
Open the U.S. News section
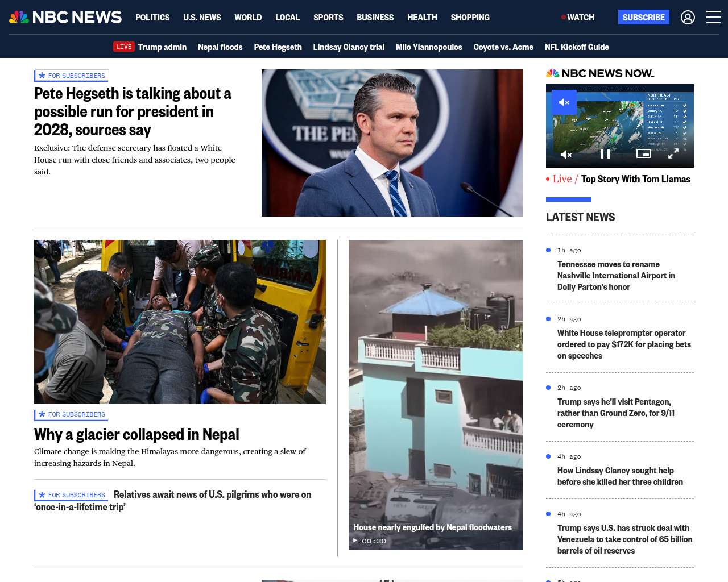[202, 18]
